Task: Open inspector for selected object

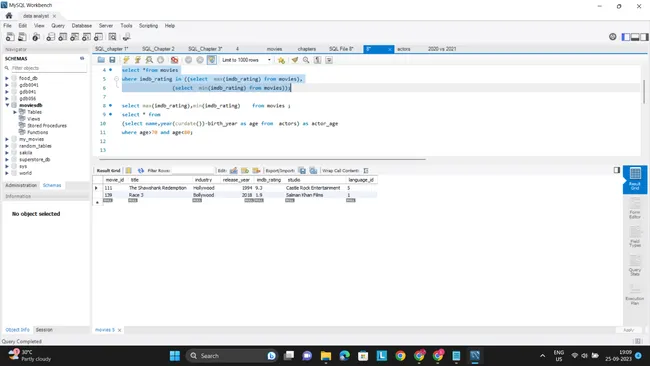Action: pyautogui.click(x=36, y=37)
